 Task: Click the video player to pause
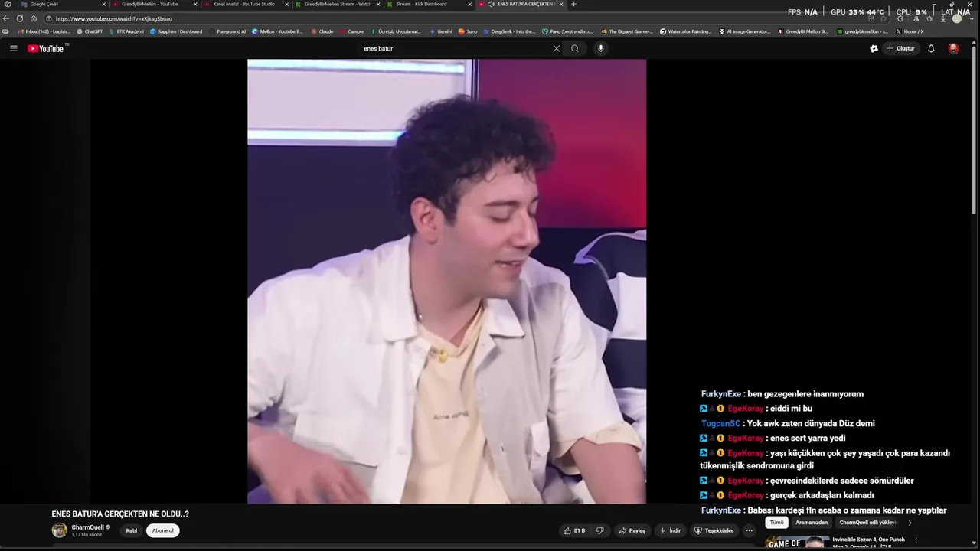tap(446, 281)
